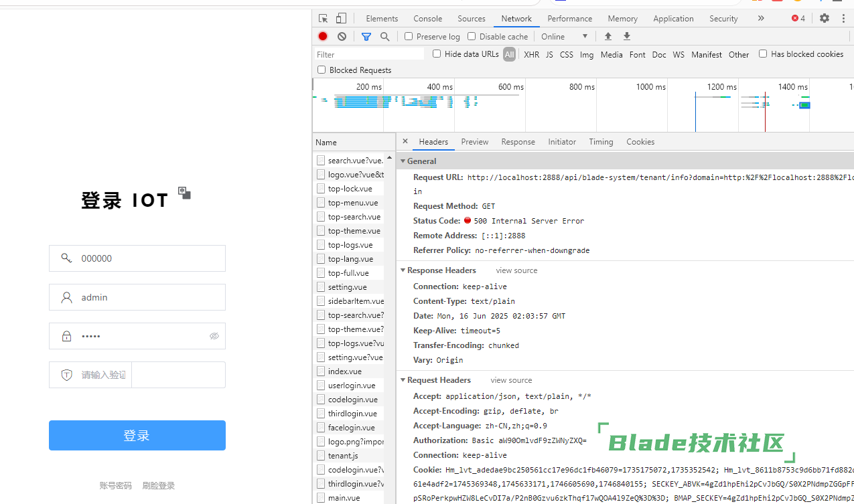Filter requests by CSS
Viewport: 854px width, 504px height.
pyautogui.click(x=567, y=55)
